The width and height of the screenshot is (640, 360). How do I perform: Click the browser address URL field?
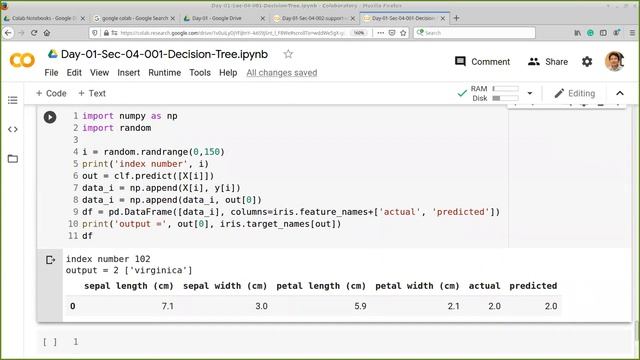(x=233, y=33)
